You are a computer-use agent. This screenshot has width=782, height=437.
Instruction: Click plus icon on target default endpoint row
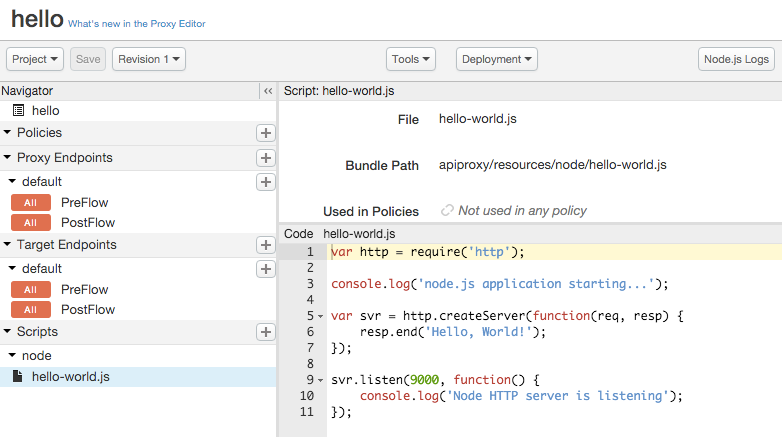265,269
